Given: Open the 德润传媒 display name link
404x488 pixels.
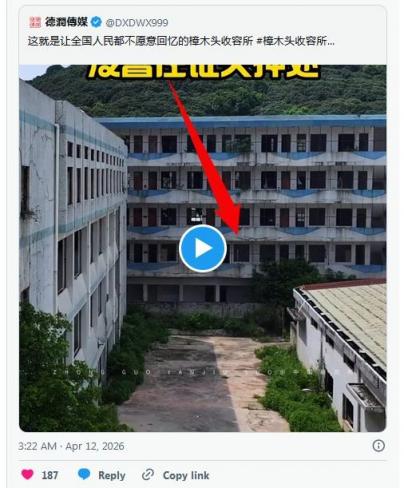Looking at the screenshot, I should pyautogui.click(x=66, y=22).
